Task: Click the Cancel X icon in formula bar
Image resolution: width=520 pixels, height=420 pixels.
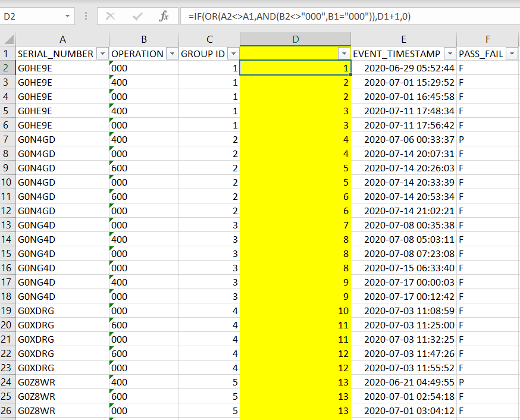Action: tap(111, 17)
